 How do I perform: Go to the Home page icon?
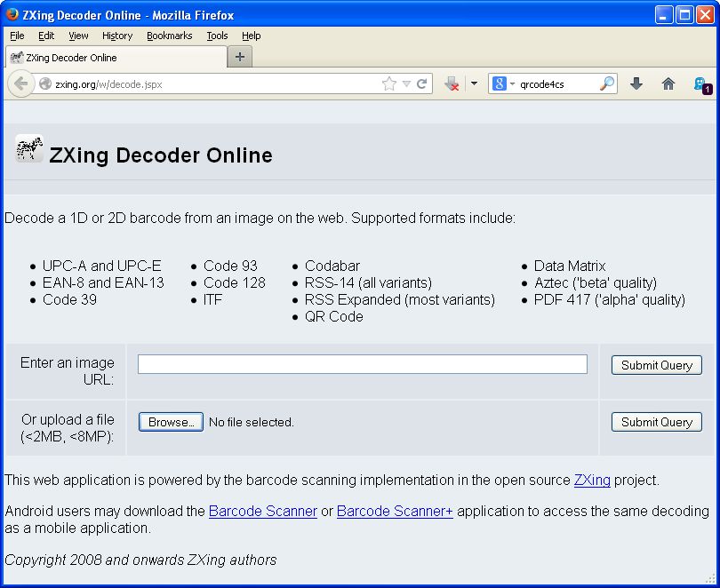(668, 83)
